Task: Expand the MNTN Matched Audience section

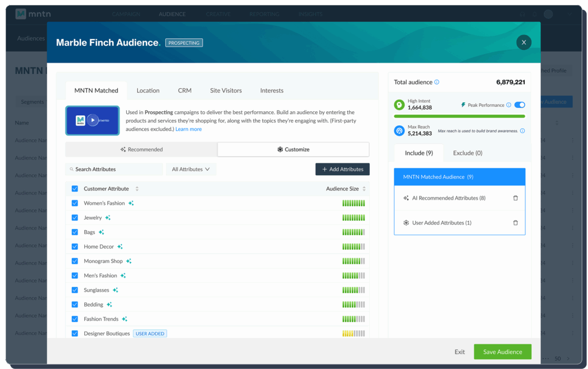Action: (459, 177)
